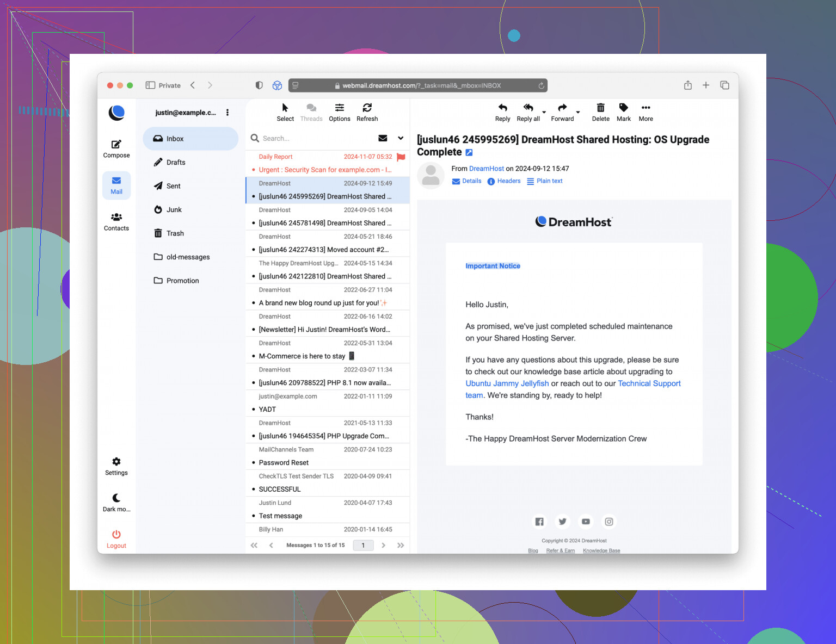This screenshot has height=644, width=836.
Task: Open the Trash folder
Action: [190, 233]
